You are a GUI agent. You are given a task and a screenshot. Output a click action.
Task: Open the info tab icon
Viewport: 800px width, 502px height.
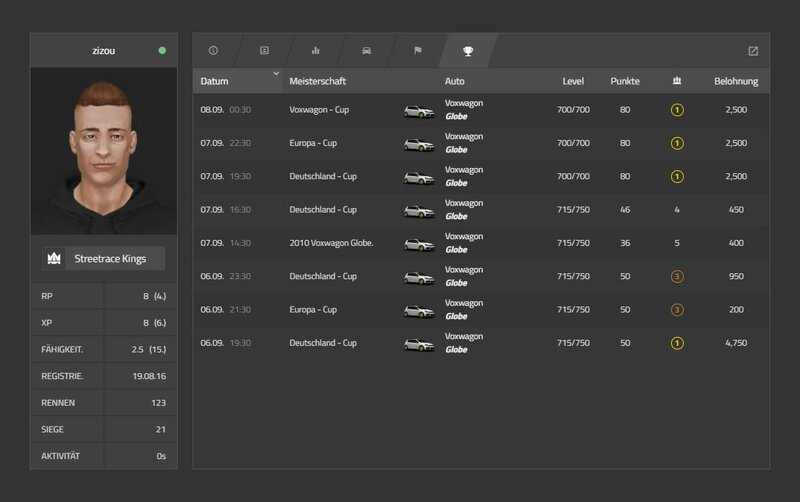click(x=213, y=50)
